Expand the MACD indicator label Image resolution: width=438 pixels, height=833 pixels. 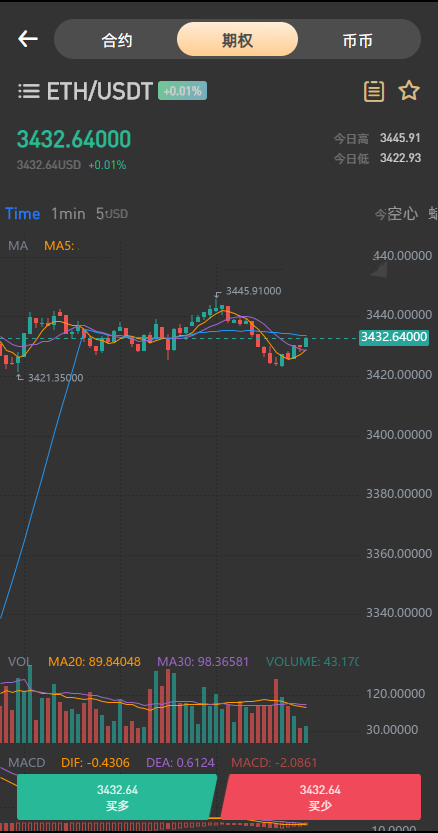27,763
